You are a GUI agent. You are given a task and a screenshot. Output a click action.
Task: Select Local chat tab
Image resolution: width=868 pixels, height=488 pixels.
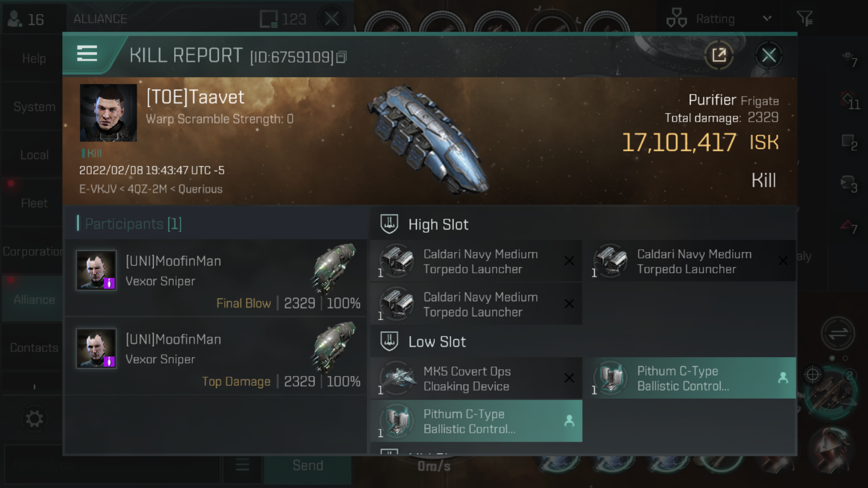(33, 155)
